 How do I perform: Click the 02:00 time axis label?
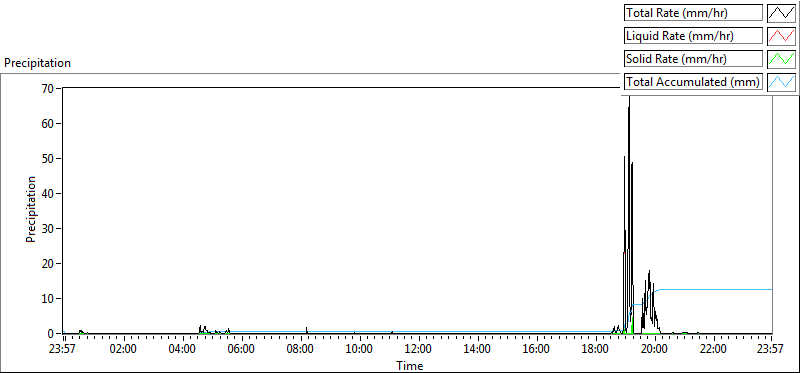pyautogui.click(x=124, y=350)
